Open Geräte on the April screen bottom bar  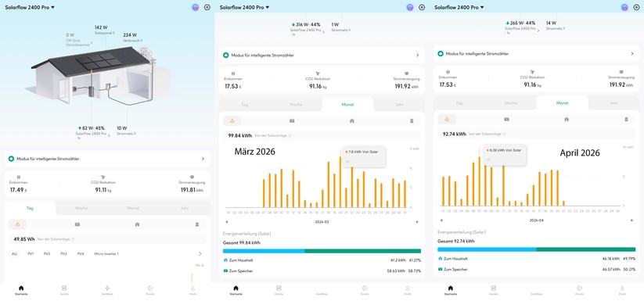click(x=494, y=290)
